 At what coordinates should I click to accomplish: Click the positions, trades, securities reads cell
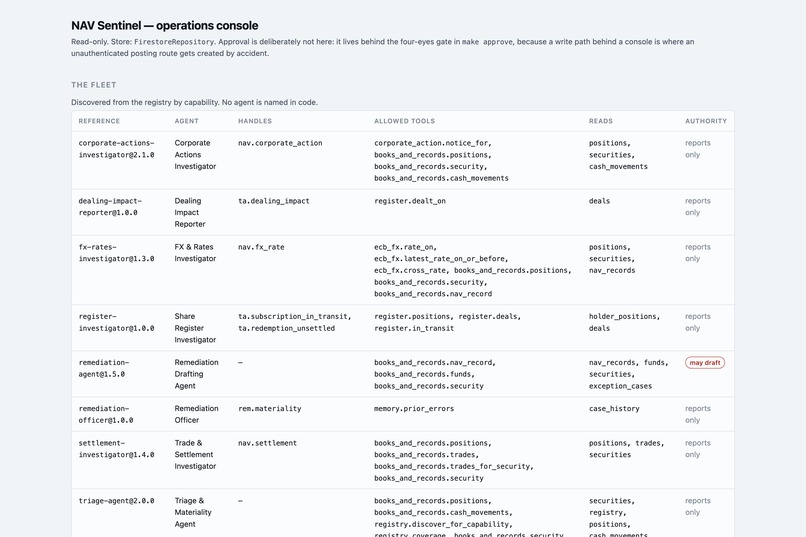(x=627, y=449)
